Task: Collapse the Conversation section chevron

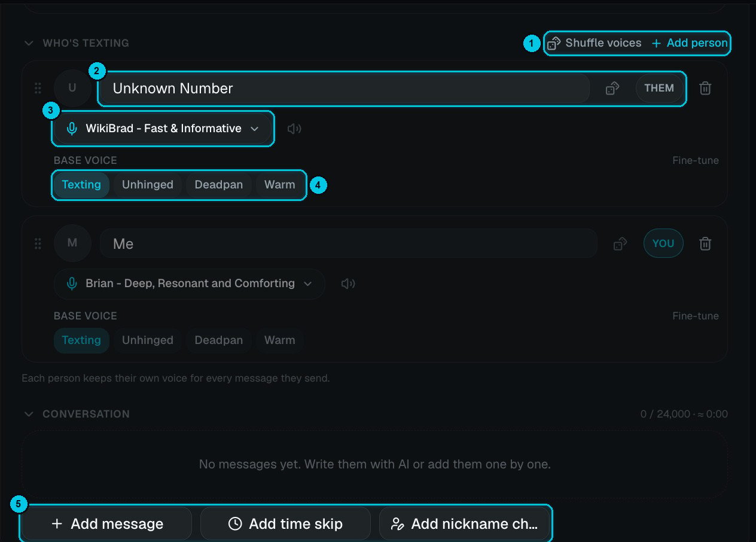Action: pos(28,414)
